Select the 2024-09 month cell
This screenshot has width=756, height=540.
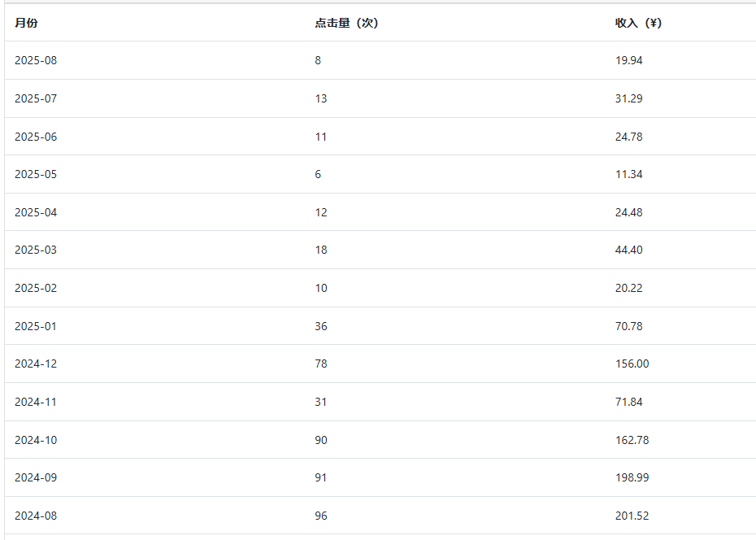[x=36, y=477]
